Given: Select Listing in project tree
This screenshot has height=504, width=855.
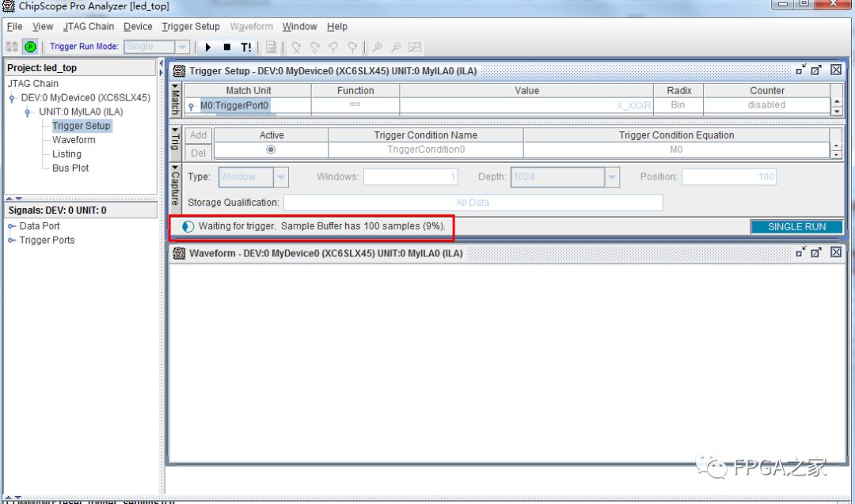Looking at the screenshot, I should point(66,154).
